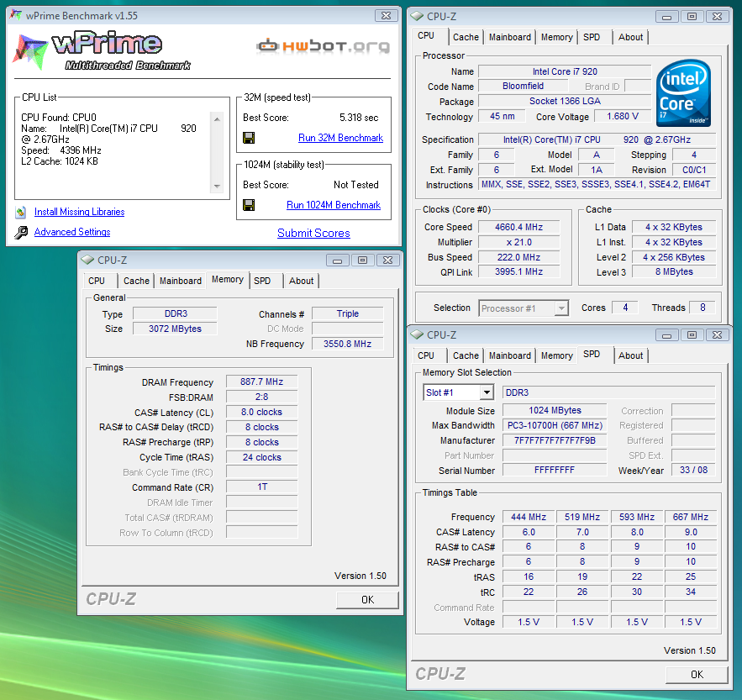Select Mainboard tab in SPD CPU-Z window
Viewport: 742px width, 700px height.
pyautogui.click(x=509, y=355)
